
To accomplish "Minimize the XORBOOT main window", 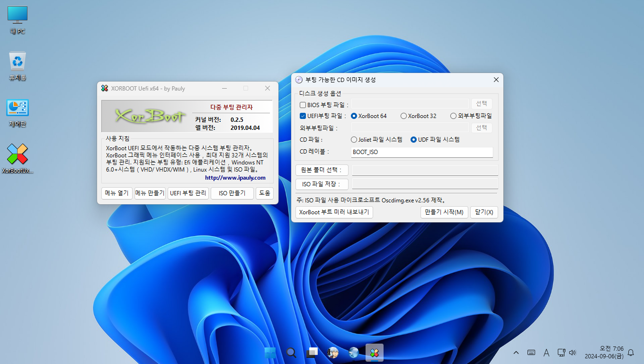I will click(x=224, y=88).
